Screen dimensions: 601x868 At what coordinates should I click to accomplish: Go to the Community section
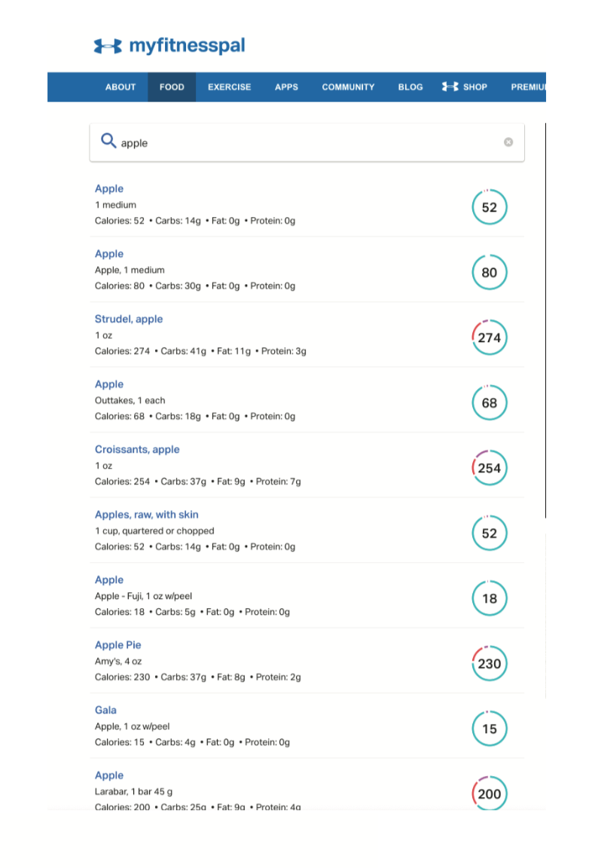tap(348, 87)
